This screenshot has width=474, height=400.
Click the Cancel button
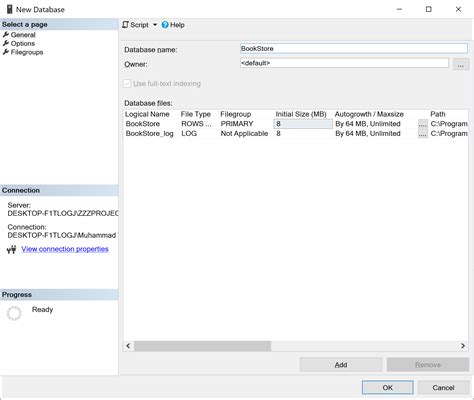[x=443, y=387]
